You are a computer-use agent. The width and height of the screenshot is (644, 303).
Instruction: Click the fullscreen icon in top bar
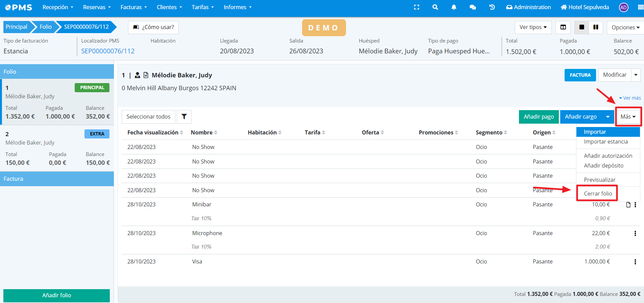pos(417,7)
